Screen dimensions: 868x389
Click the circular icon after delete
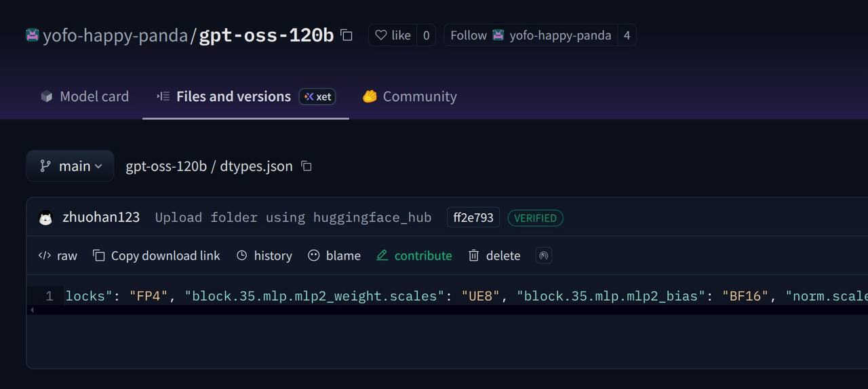pyautogui.click(x=543, y=255)
